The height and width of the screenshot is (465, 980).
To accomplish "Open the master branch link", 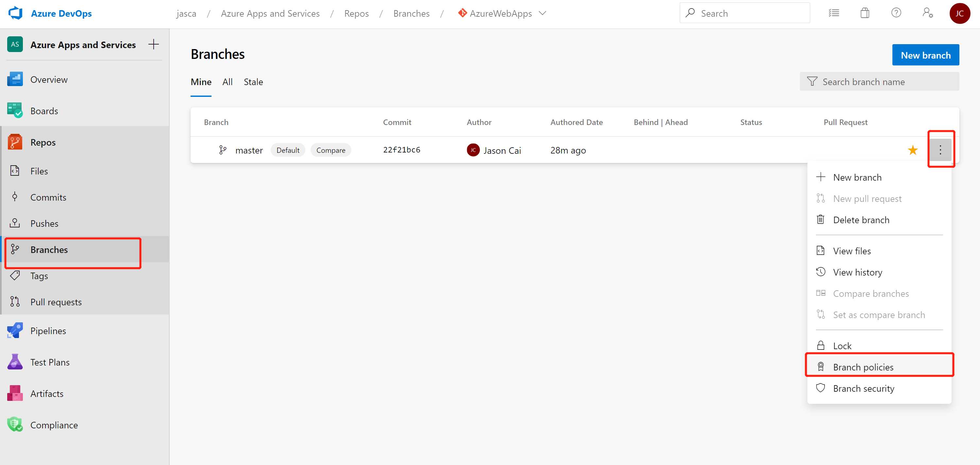I will point(249,150).
